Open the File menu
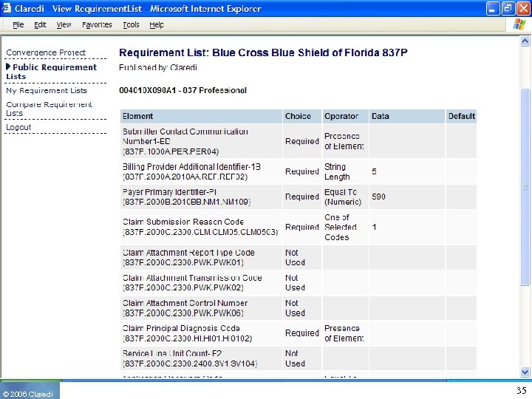 (x=18, y=25)
